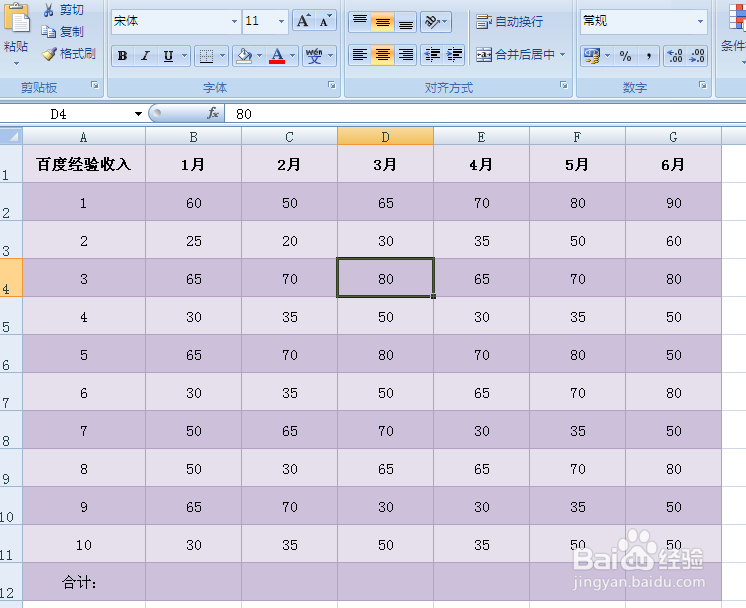Align text to vertical middle
Screen dimensions: 746x608
point(383,21)
